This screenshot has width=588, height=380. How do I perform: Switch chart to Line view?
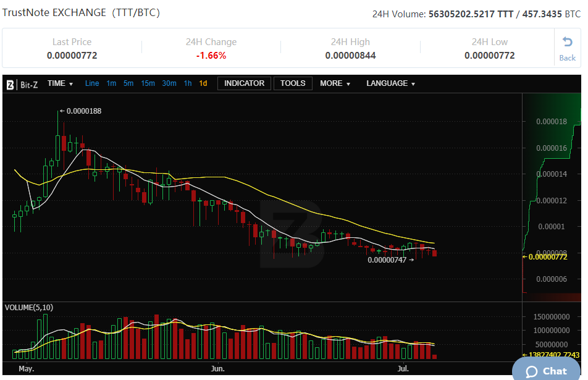click(x=92, y=83)
